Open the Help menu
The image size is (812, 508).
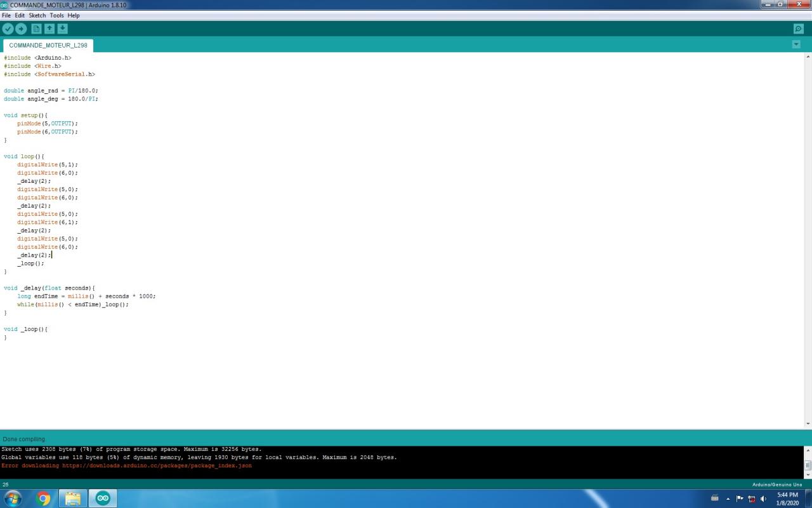click(74, 15)
